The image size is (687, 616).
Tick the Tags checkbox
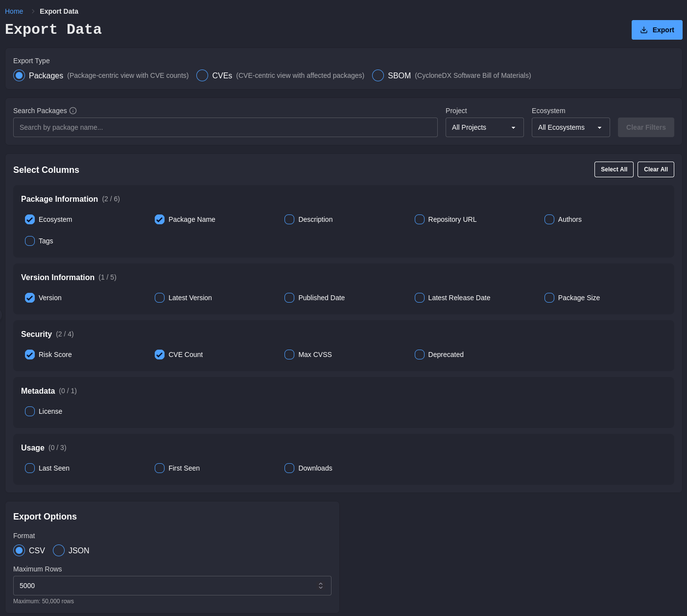[30, 241]
